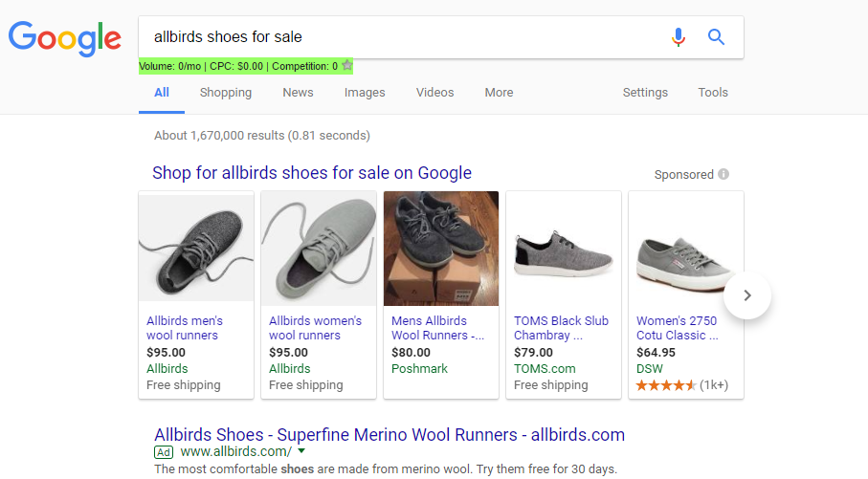Show next shopping results with arrow
The image size is (868, 479).
click(x=747, y=295)
